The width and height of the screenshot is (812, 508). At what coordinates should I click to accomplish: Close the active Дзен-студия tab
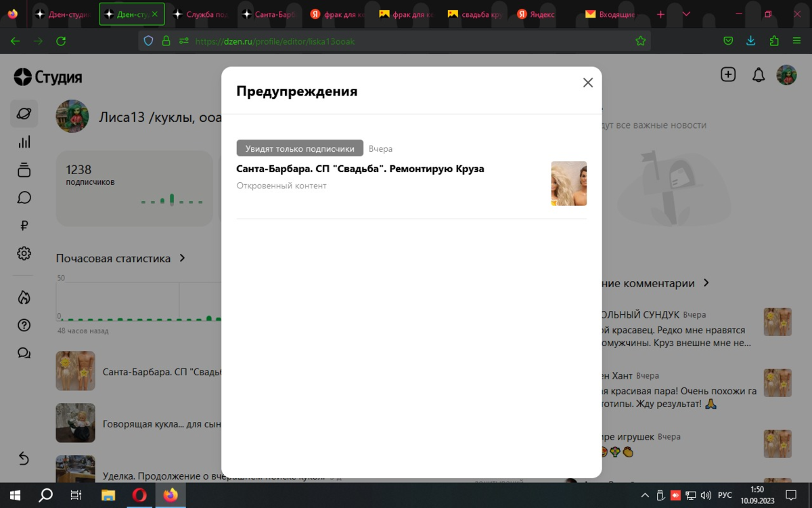pos(155,14)
